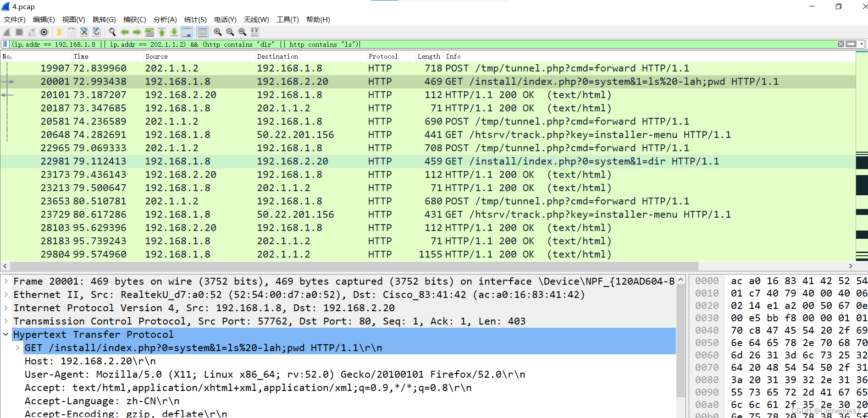Viewport: 868px width, 418px height.
Task: Open the 捕获(C) menu
Action: (x=135, y=20)
